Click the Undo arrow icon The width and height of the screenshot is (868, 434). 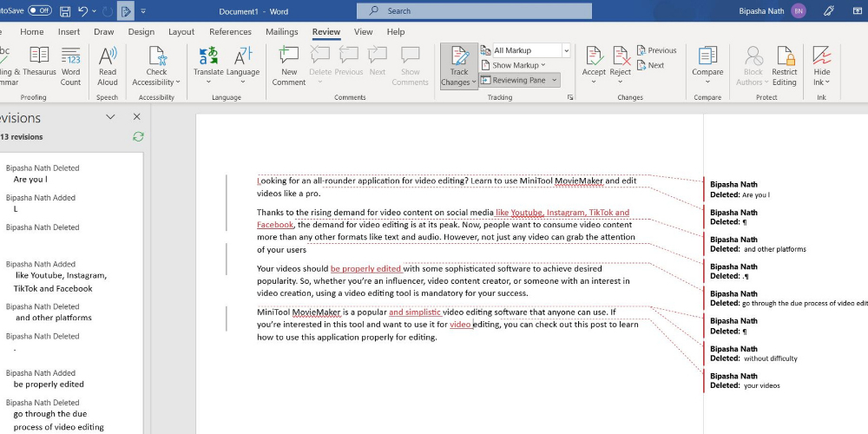83,11
